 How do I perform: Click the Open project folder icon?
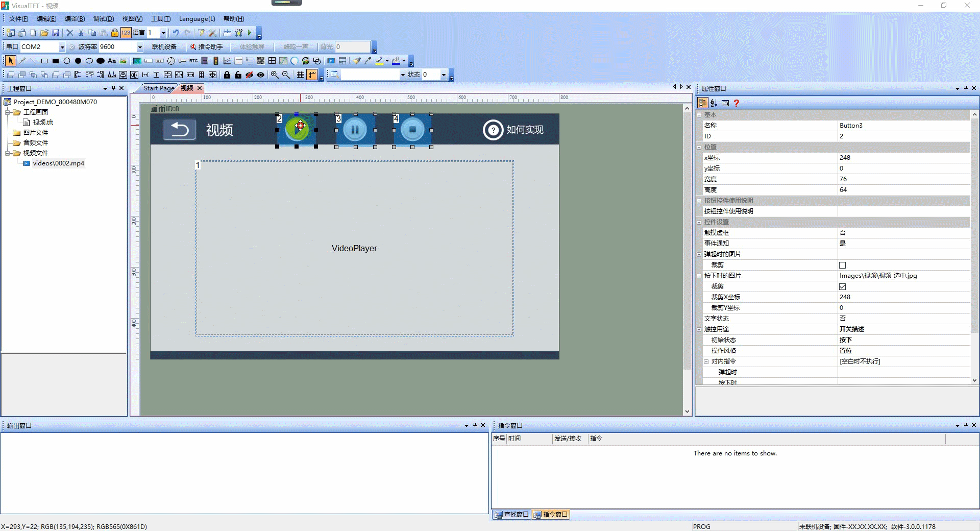pyautogui.click(x=44, y=33)
